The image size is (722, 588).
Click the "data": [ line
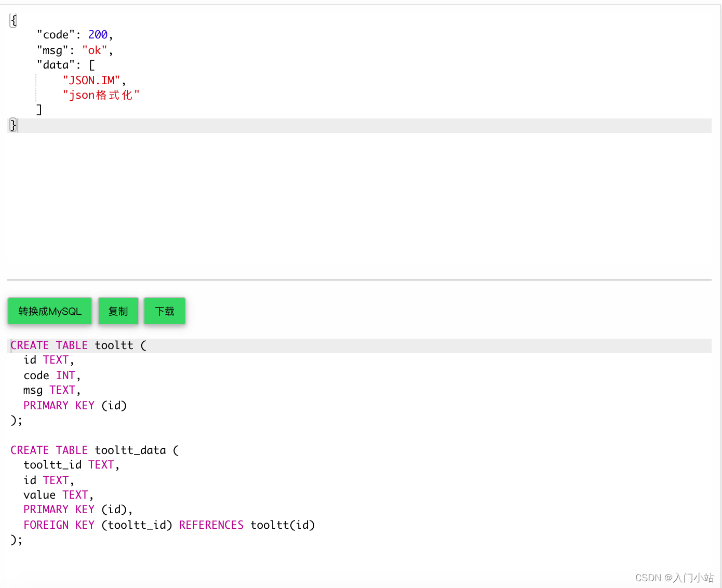click(66, 65)
